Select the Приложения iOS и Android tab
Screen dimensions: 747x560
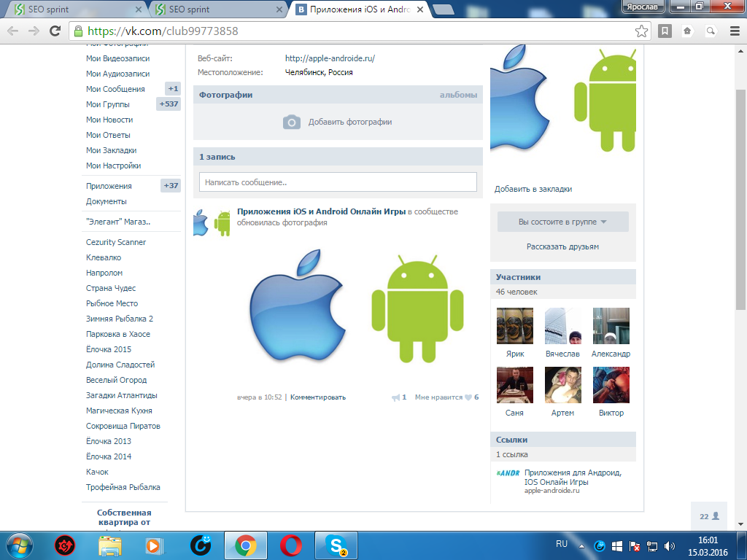point(358,9)
